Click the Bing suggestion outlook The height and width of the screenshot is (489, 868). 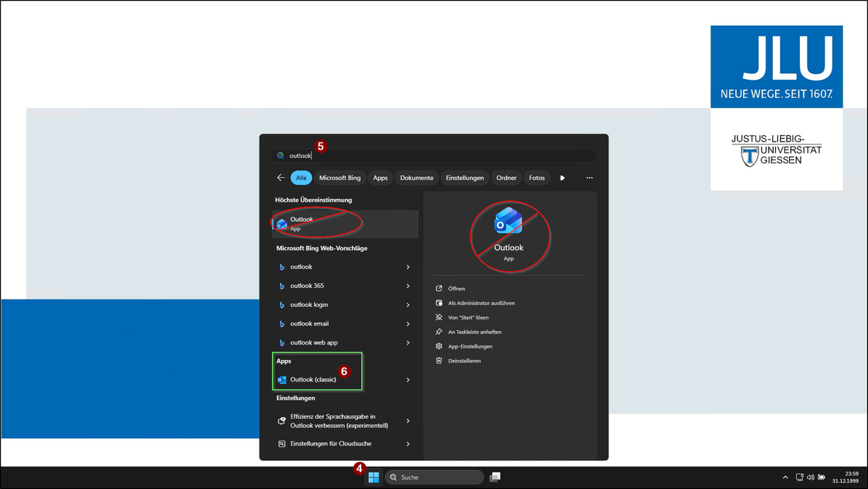301,267
